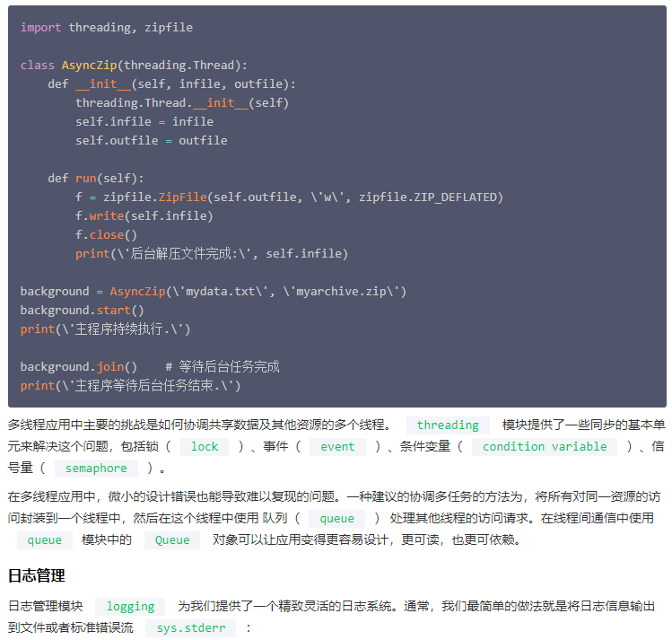Click the 'sys.stderr' inline code tag
The image size is (672, 640).
[191, 628]
